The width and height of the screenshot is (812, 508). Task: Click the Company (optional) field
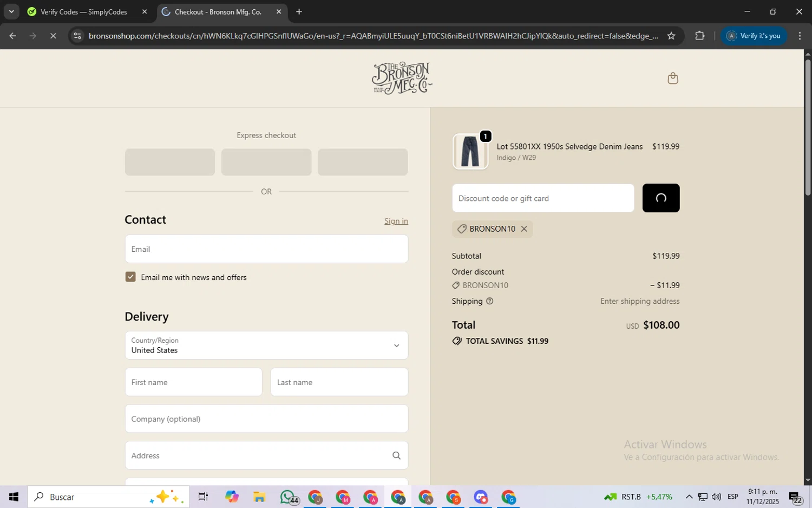click(x=266, y=419)
